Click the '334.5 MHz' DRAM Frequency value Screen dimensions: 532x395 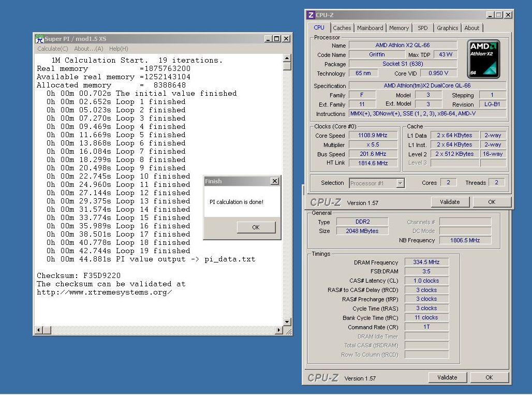tap(426, 262)
